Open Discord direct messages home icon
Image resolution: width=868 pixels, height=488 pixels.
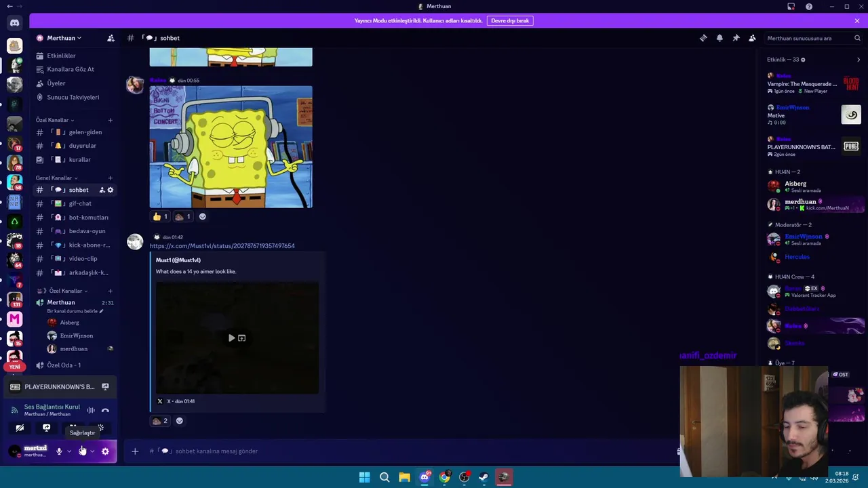14,22
